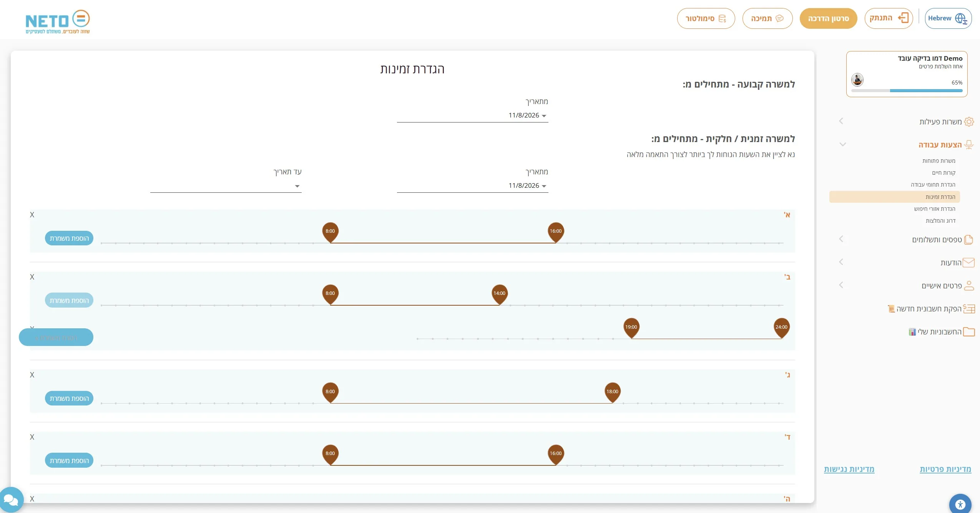Click הוספת משמרת for day ד'
The height and width of the screenshot is (513, 980).
69,460
